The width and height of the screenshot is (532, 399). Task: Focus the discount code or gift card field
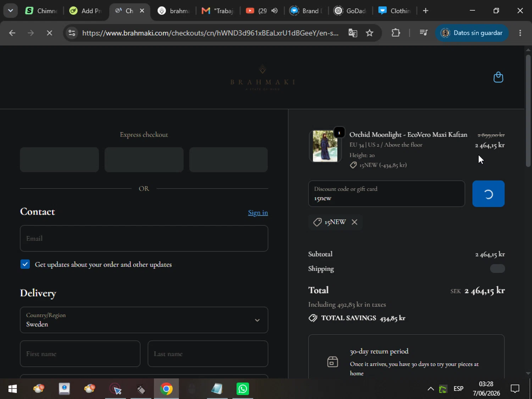[x=387, y=194]
